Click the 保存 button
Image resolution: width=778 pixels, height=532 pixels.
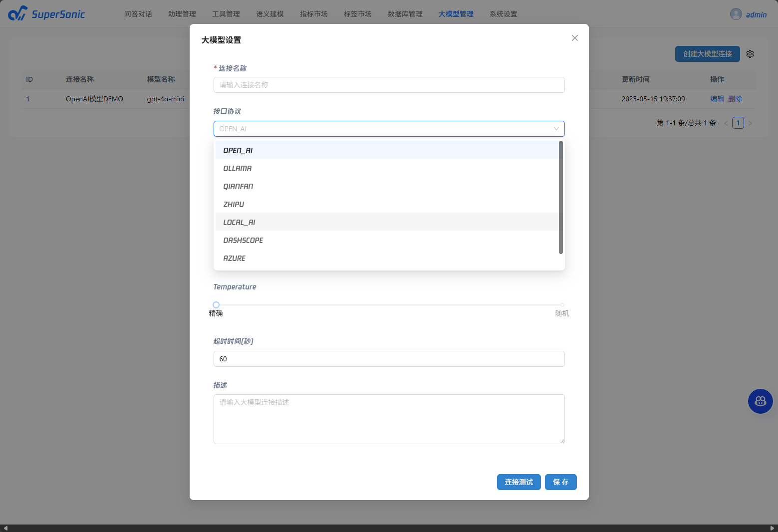561,482
